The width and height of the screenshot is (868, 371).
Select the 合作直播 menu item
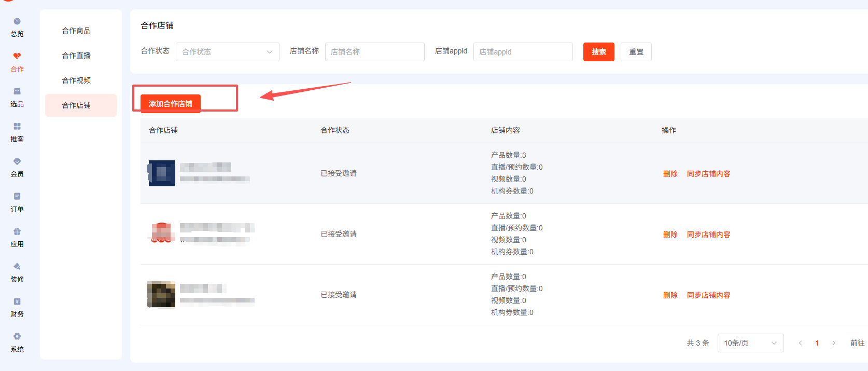pyautogui.click(x=76, y=56)
